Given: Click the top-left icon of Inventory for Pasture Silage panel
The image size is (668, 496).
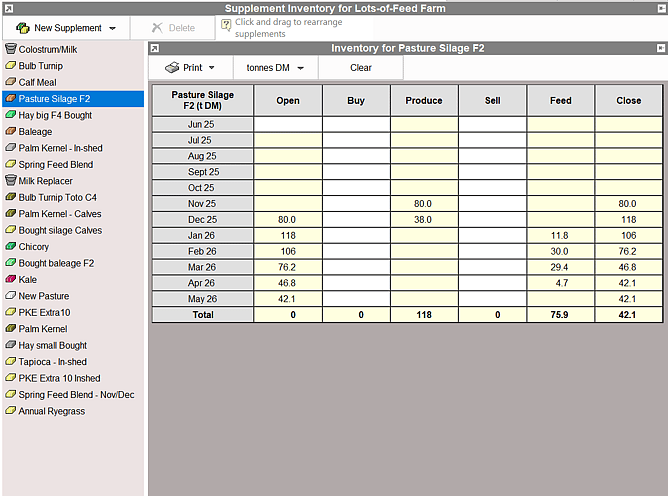Looking at the screenshot, I should coord(155,48).
